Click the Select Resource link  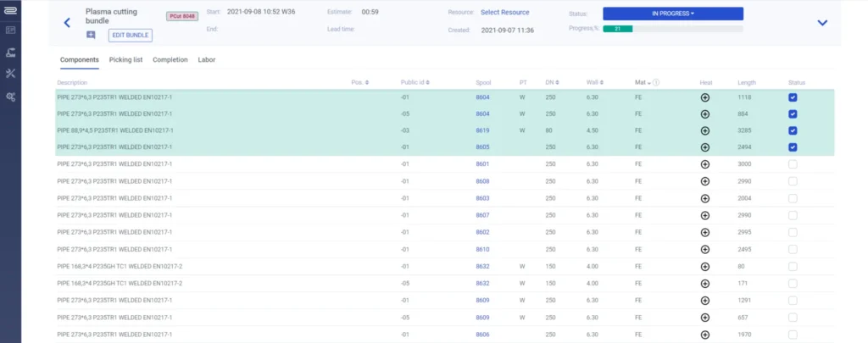[x=505, y=12]
